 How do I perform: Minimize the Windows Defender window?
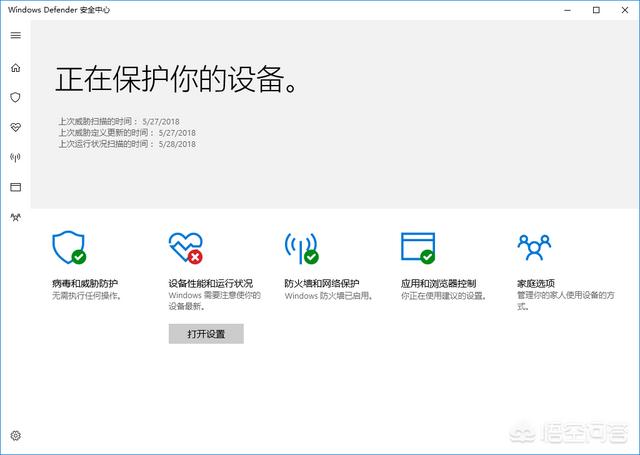567,10
